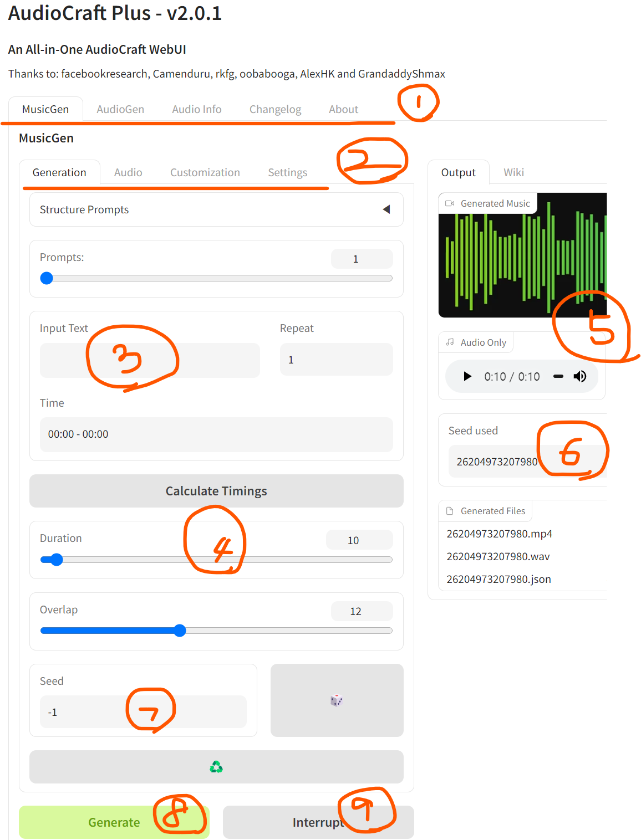Click the audio progress bar
Screen dimensions: 641x840
point(558,377)
